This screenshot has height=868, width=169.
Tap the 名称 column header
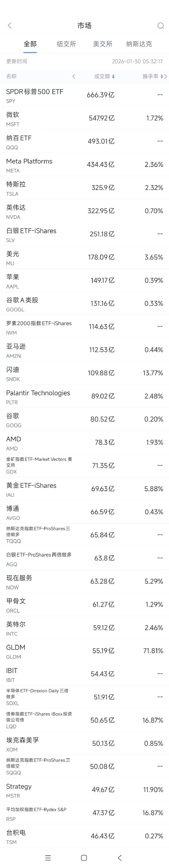11,77
